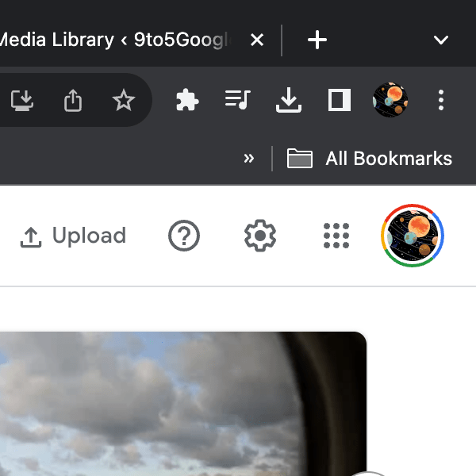Expand hidden bookmarks with double chevron
476x476 pixels.
tap(249, 159)
